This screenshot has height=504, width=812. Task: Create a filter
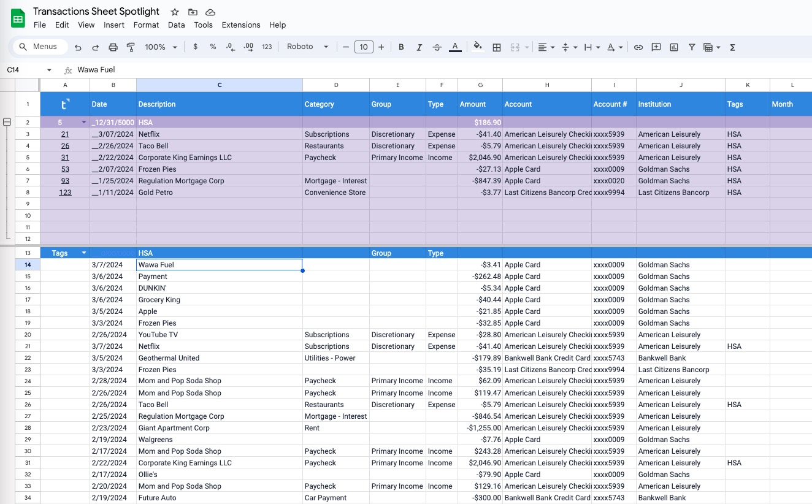(692, 47)
